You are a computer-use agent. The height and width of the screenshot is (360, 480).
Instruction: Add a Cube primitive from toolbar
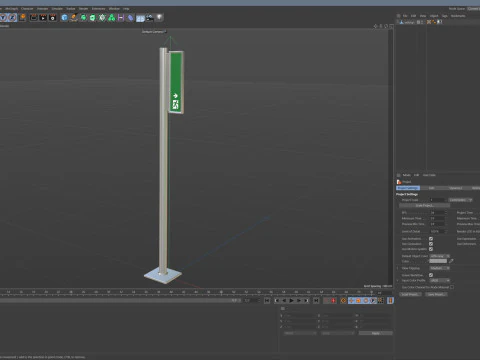point(65,17)
